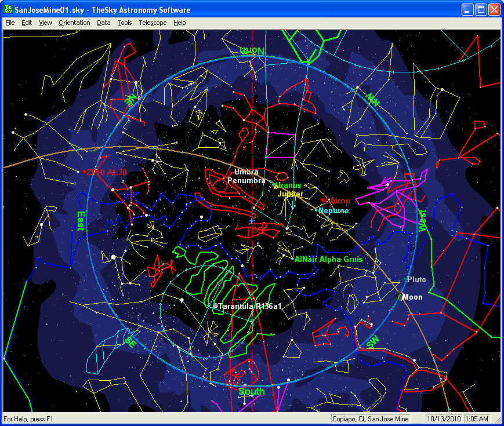This screenshot has width=504, height=426.
Task: Open the Telescope menu
Action: [153, 23]
